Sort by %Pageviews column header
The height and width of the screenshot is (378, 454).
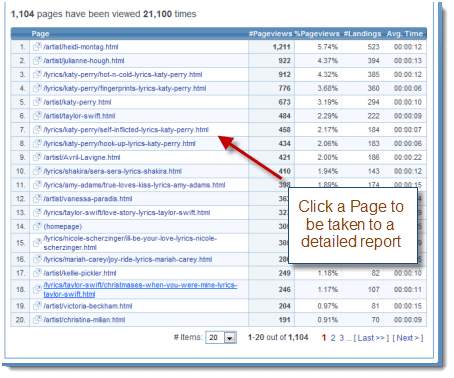(317, 34)
